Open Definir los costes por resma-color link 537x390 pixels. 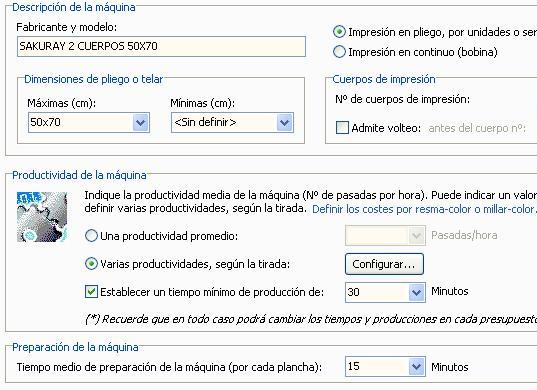tap(424, 209)
